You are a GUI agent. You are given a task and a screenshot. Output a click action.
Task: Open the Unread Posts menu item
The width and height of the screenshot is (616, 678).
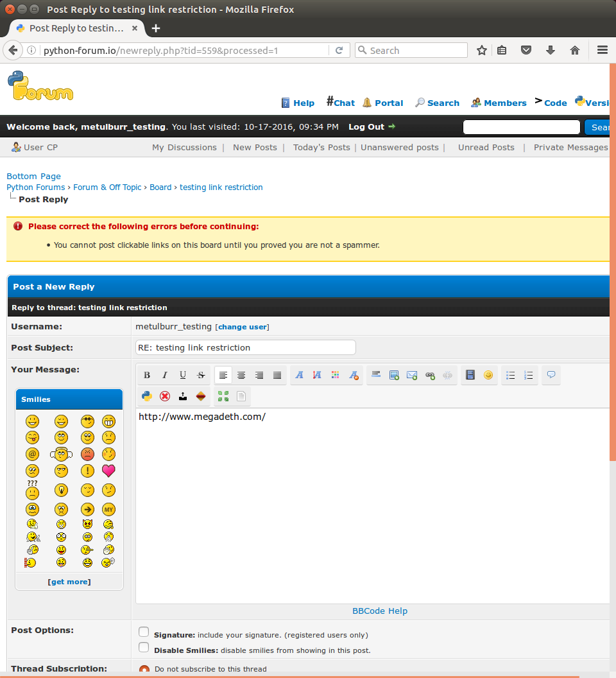pyautogui.click(x=486, y=147)
